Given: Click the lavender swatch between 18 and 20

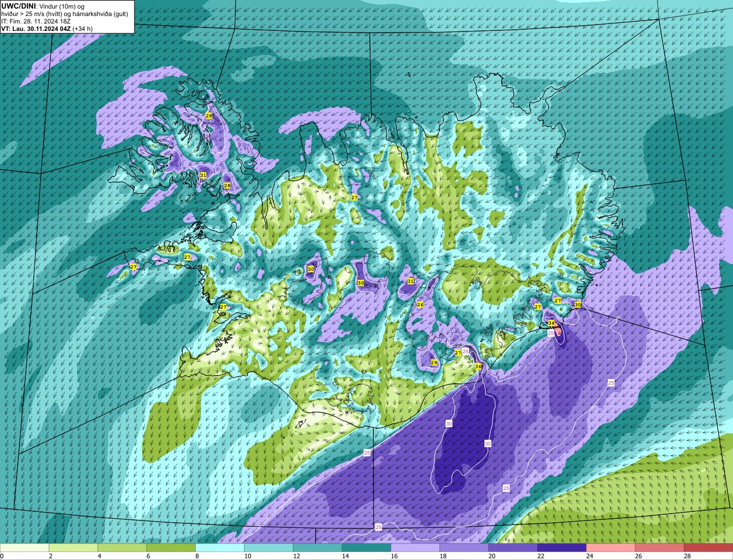Looking at the screenshot, I should pos(464,547).
